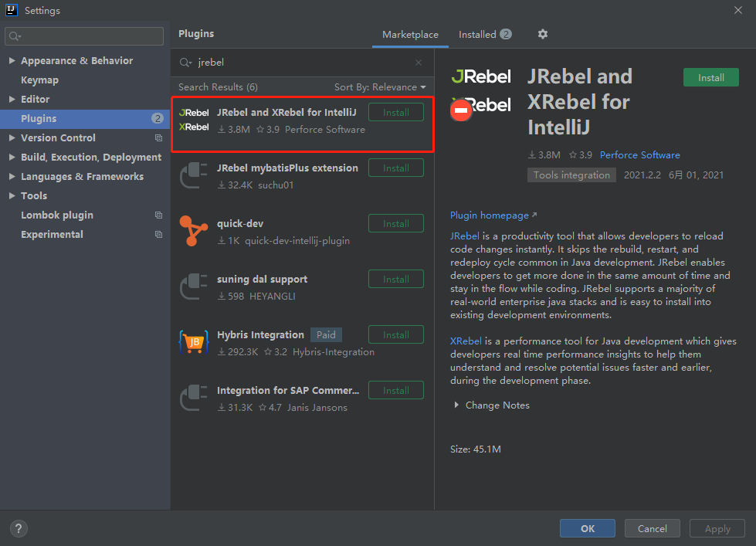Expand the Version Control settings node

point(12,138)
